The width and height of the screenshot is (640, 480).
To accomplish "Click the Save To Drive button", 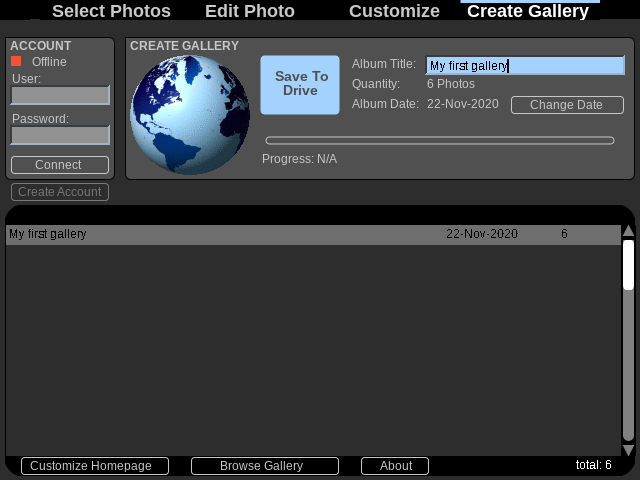I will (300, 85).
